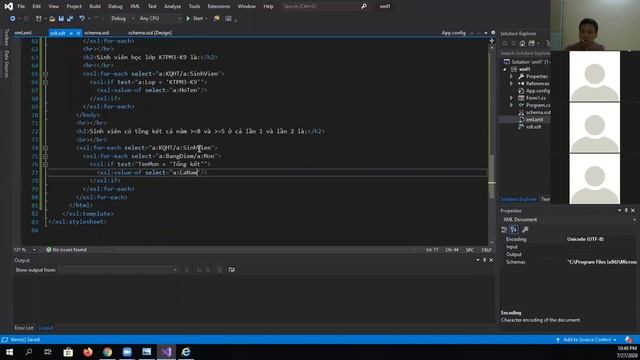Screen dimensions: 640x360
Task: Click the Solution Explorer switch views icon
Action: click(x=531, y=43)
